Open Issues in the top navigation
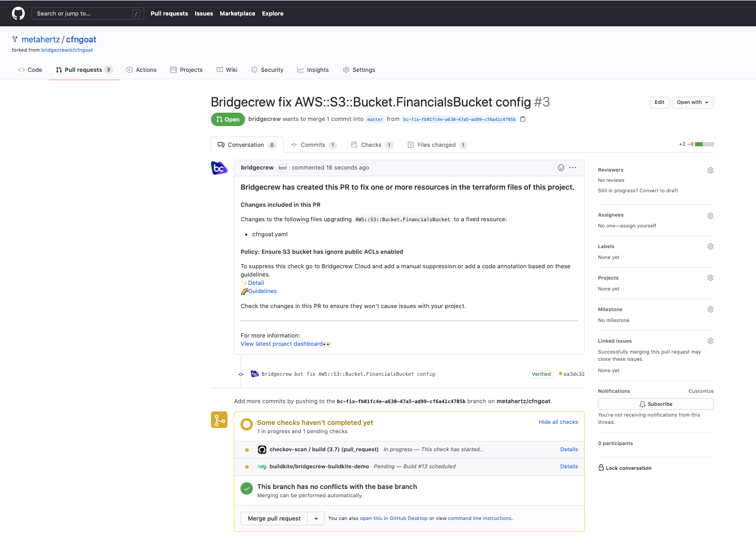Screen dimensions: 756x536 point(204,13)
